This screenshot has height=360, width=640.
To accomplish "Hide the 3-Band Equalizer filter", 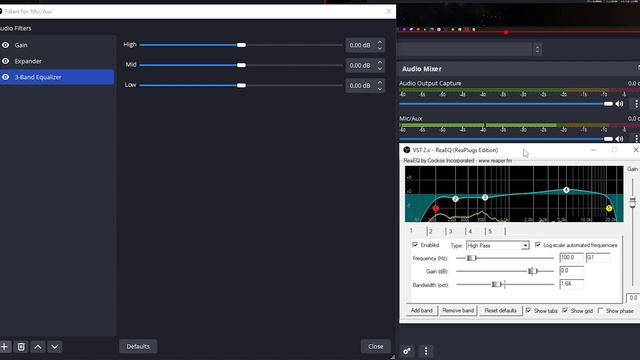I will pos(5,77).
